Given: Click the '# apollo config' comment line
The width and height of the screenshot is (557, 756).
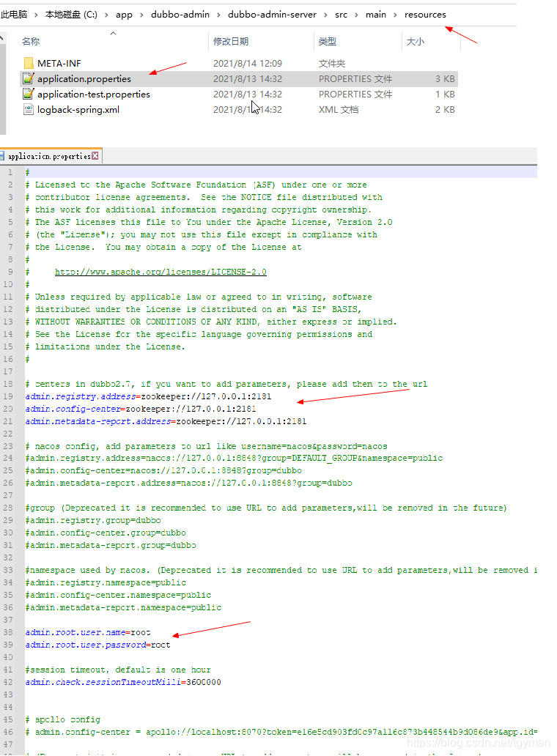Looking at the screenshot, I should pyautogui.click(x=63, y=719).
